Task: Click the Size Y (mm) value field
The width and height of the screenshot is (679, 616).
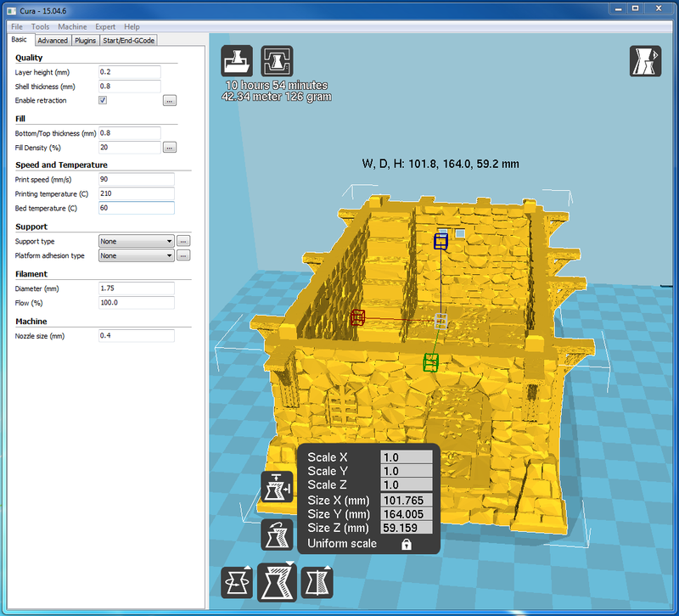Action: coord(407,514)
